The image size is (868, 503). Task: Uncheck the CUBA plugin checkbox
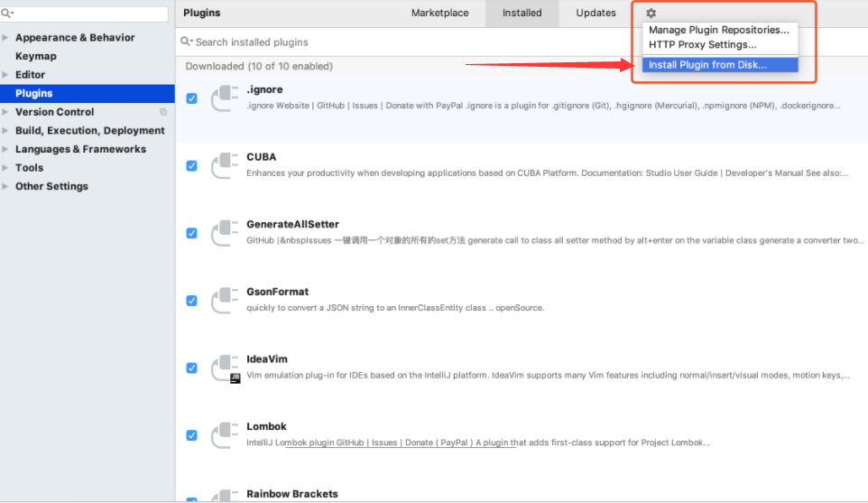[x=191, y=166]
